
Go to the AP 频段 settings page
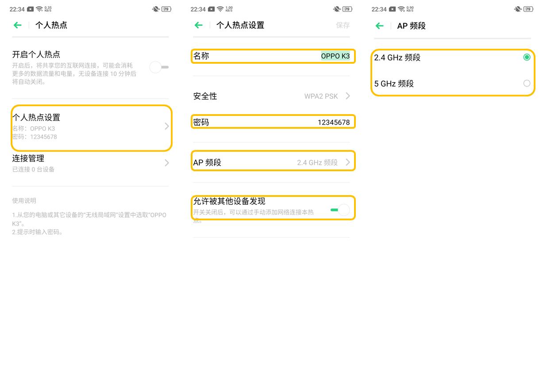[x=273, y=162]
